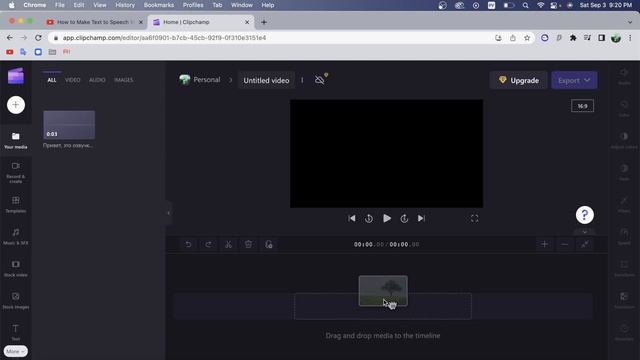Open macOS Spotlight search
This screenshot has width=640, height=360.
point(526,5)
